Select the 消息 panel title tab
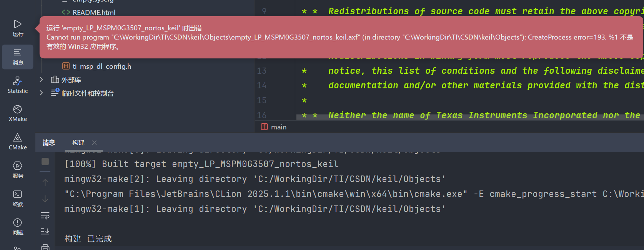Image resolution: width=644 pixels, height=250 pixels. [49, 143]
